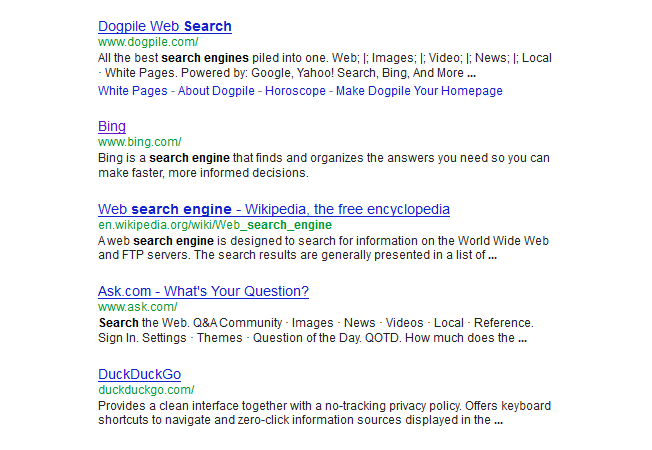Click DuckDuckGo's no-tracking privacy policy snippet

pos(324,406)
